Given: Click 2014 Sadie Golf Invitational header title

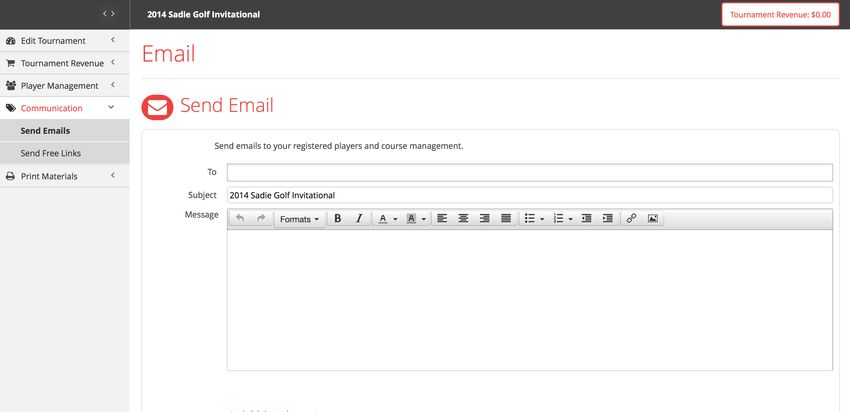Looking at the screenshot, I should (203, 15).
